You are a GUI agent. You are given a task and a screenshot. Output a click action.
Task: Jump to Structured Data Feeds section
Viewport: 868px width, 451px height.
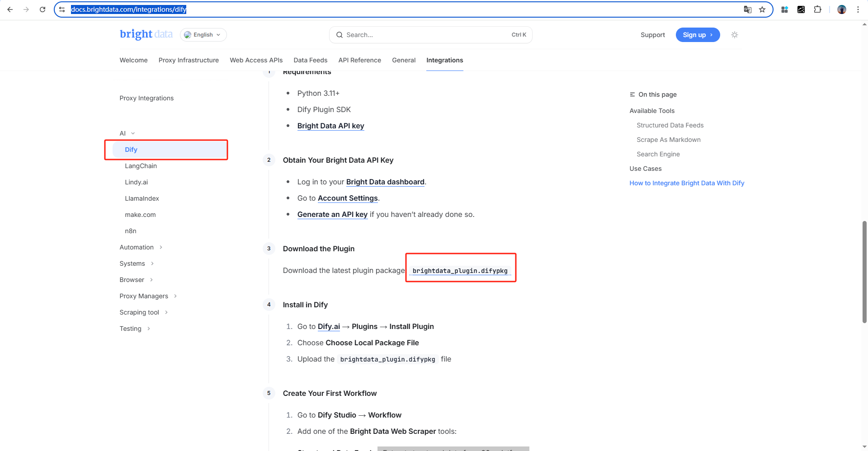point(670,125)
